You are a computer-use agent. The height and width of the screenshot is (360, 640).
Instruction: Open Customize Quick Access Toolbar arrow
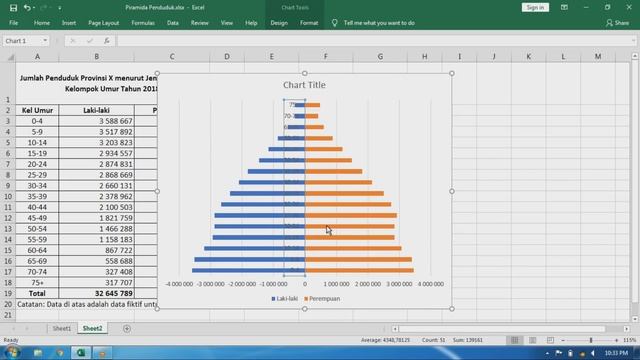(60, 8)
